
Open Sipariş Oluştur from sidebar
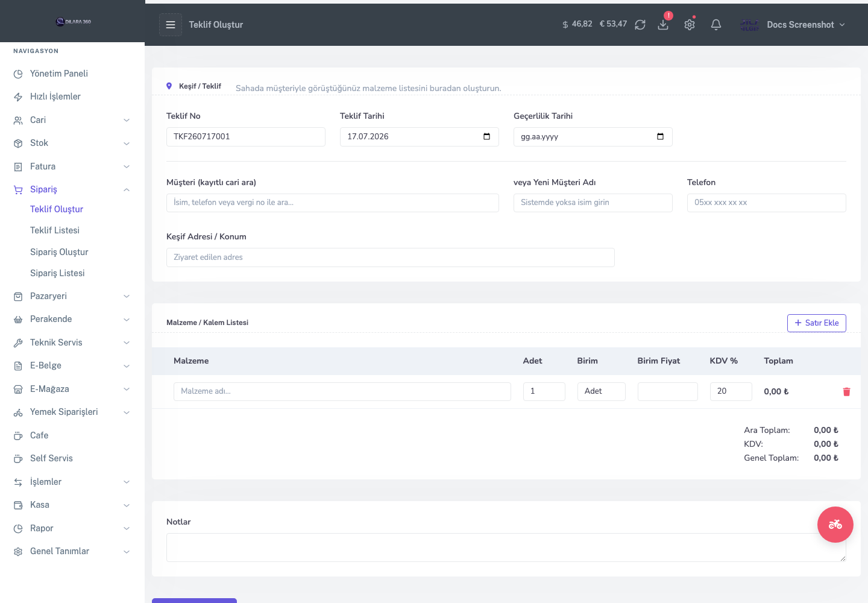point(59,252)
